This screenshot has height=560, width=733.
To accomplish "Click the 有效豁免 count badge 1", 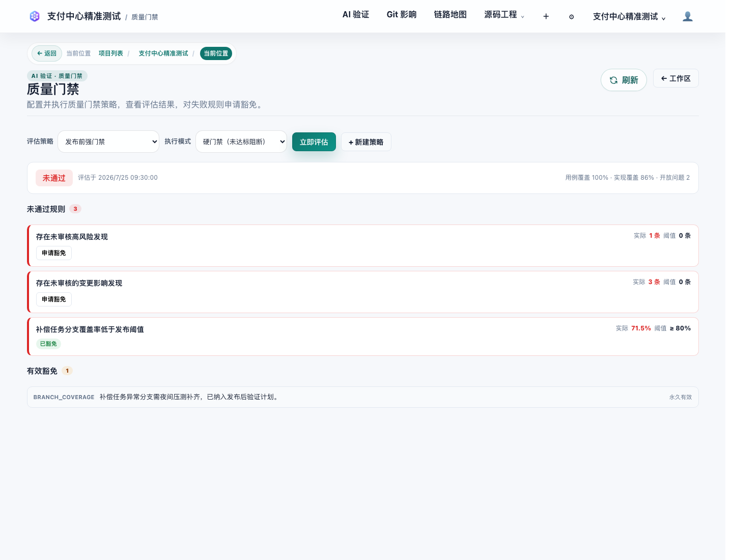I will [x=67, y=371].
